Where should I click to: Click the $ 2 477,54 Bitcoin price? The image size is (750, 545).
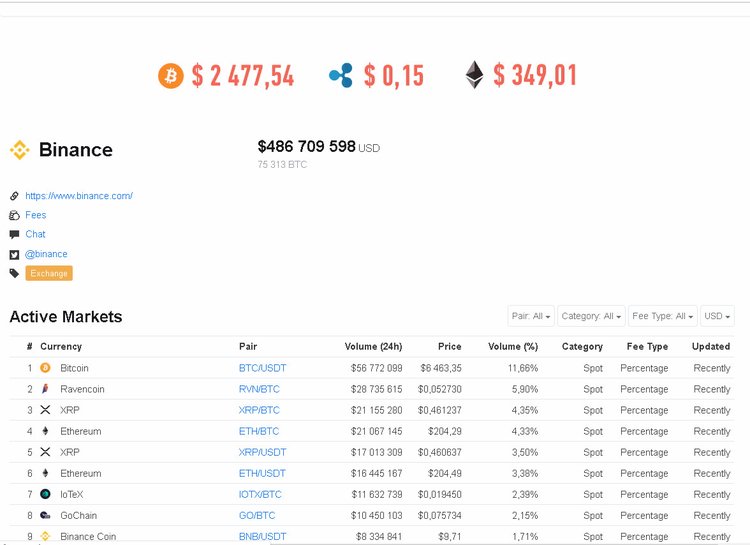(243, 76)
